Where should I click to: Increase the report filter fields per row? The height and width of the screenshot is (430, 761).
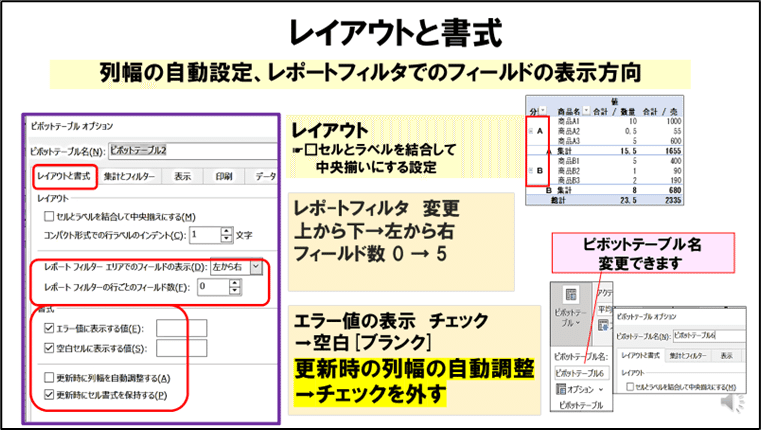(235, 283)
